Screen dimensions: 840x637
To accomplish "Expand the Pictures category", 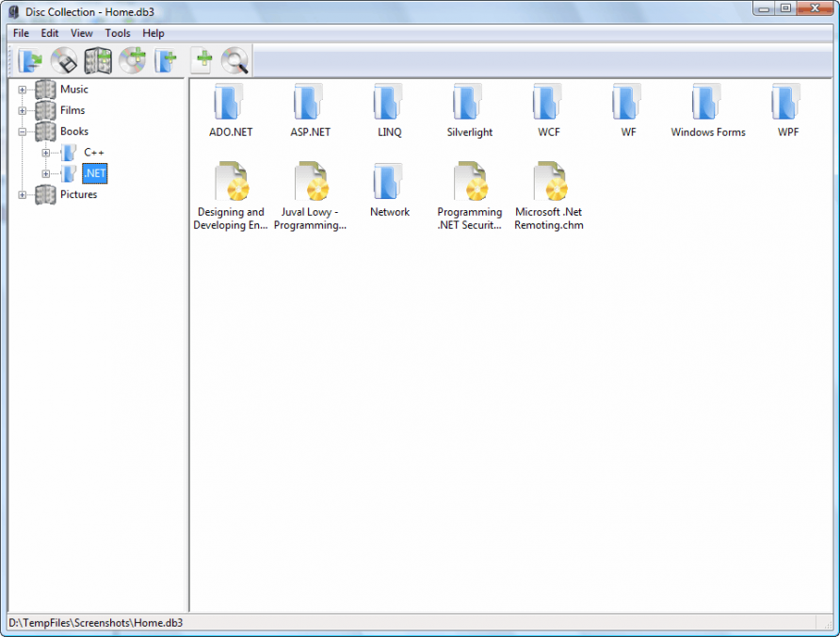I will coord(21,194).
